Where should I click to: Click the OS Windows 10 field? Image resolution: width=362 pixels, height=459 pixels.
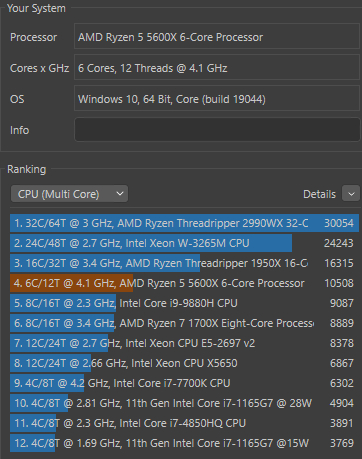click(217, 99)
